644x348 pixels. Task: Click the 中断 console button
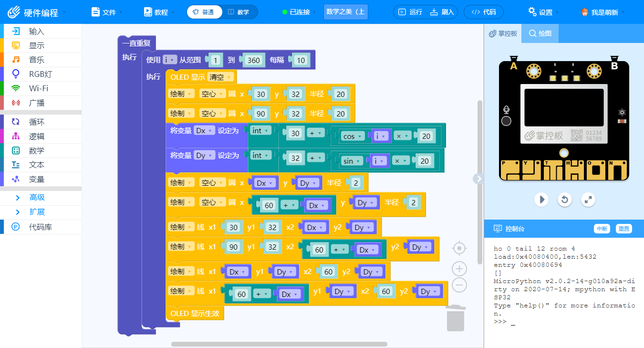tap(602, 229)
